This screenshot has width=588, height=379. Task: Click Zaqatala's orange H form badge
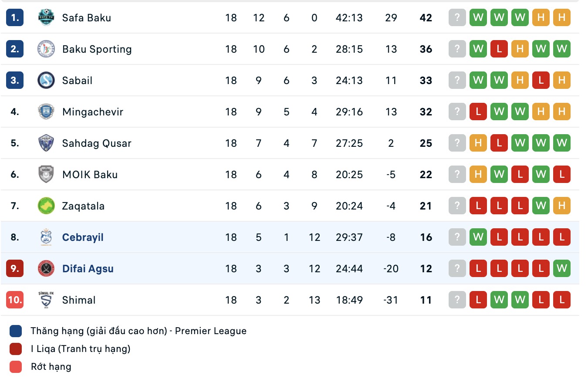tap(561, 206)
